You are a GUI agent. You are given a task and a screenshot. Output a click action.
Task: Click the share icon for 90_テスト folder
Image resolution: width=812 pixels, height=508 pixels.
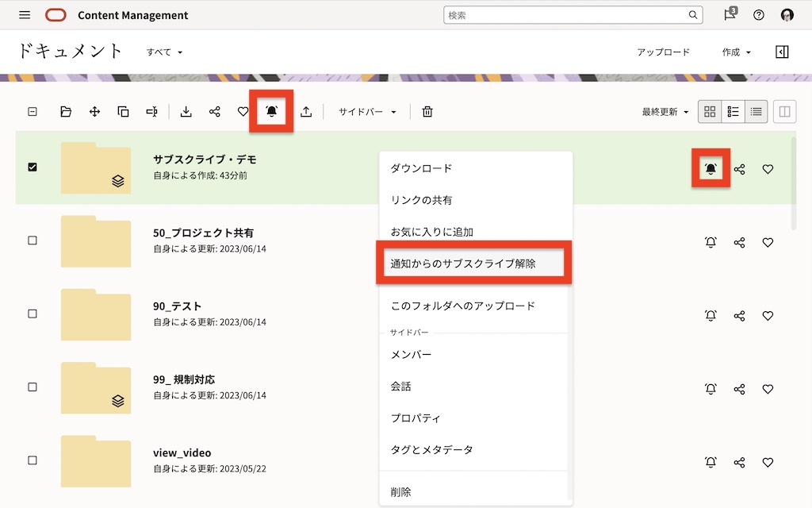739,316
